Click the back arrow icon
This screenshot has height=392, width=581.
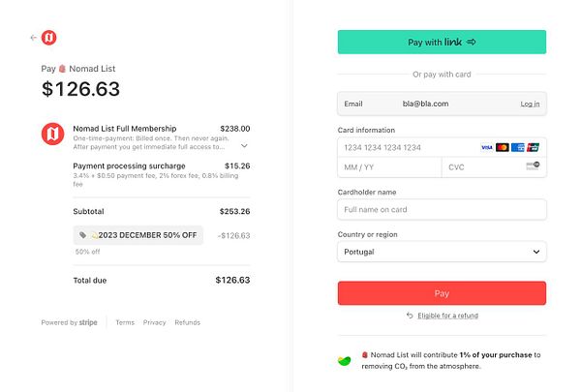(x=34, y=38)
